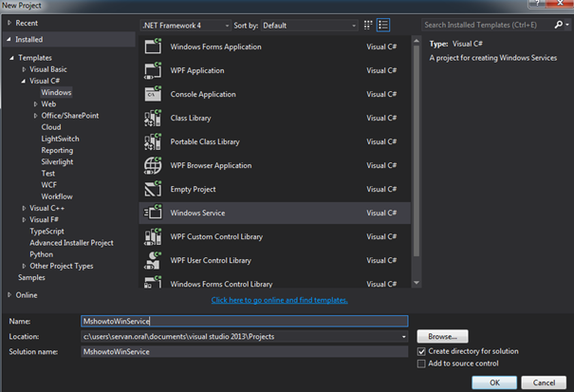The height and width of the screenshot is (392, 574).
Task: Collapse the Templates tree node
Action: (x=11, y=58)
